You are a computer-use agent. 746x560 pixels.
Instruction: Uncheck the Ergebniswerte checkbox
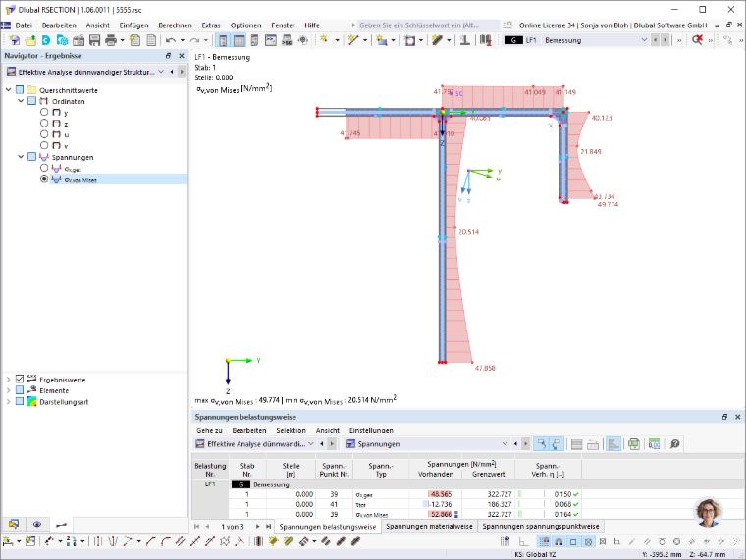pyautogui.click(x=20, y=379)
